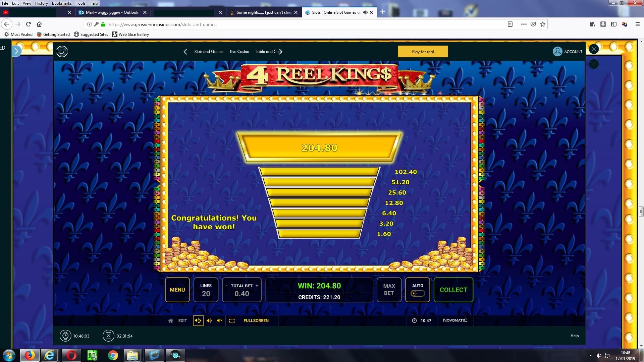Open the Help link
Viewport: 644px width, 362px height.
pos(575,336)
